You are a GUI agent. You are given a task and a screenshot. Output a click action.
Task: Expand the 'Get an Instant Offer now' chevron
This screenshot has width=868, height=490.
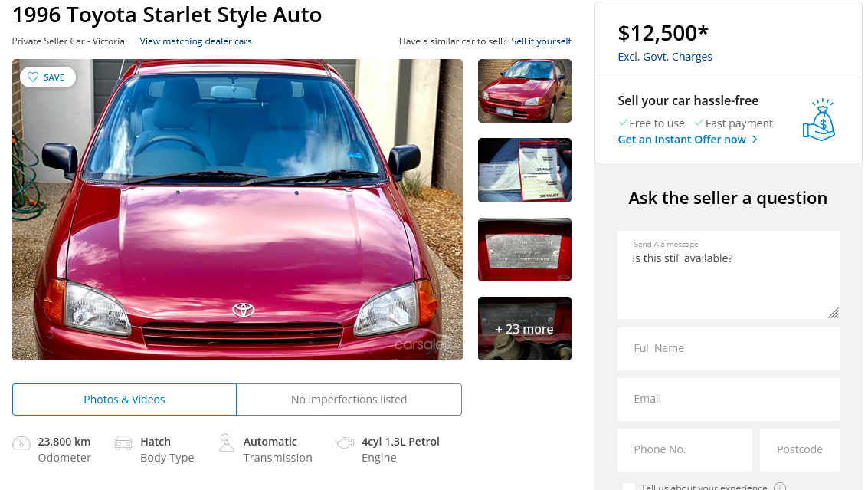click(755, 140)
